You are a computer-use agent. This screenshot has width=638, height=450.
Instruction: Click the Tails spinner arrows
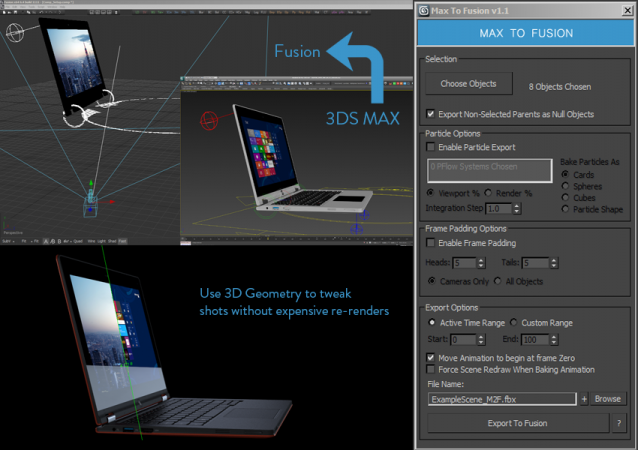(x=554, y=263)
